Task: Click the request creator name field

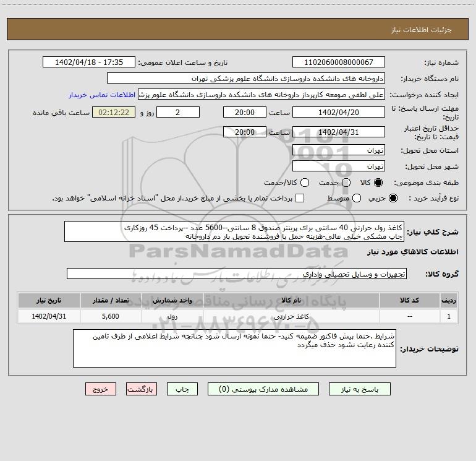Action: pyautogui.click(x=261, y=95)
